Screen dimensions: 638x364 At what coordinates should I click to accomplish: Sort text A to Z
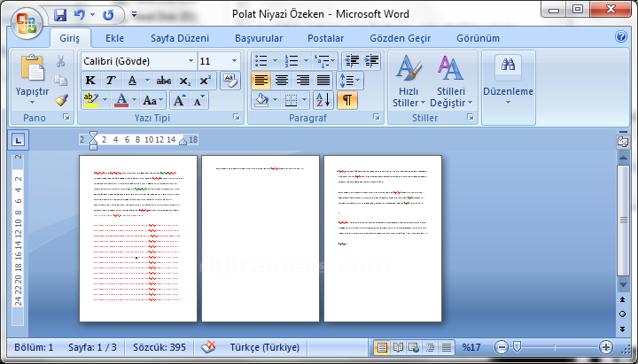click(x=323, y=100)
